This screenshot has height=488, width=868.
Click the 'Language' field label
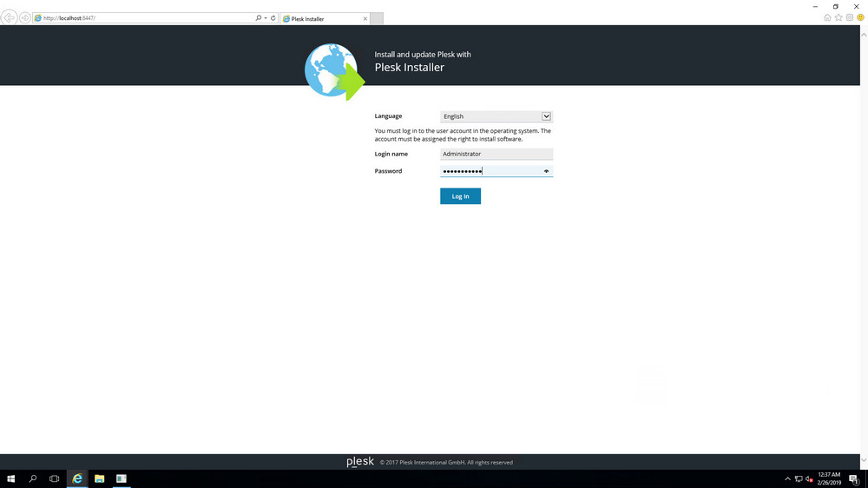click(x=388, y=115)
